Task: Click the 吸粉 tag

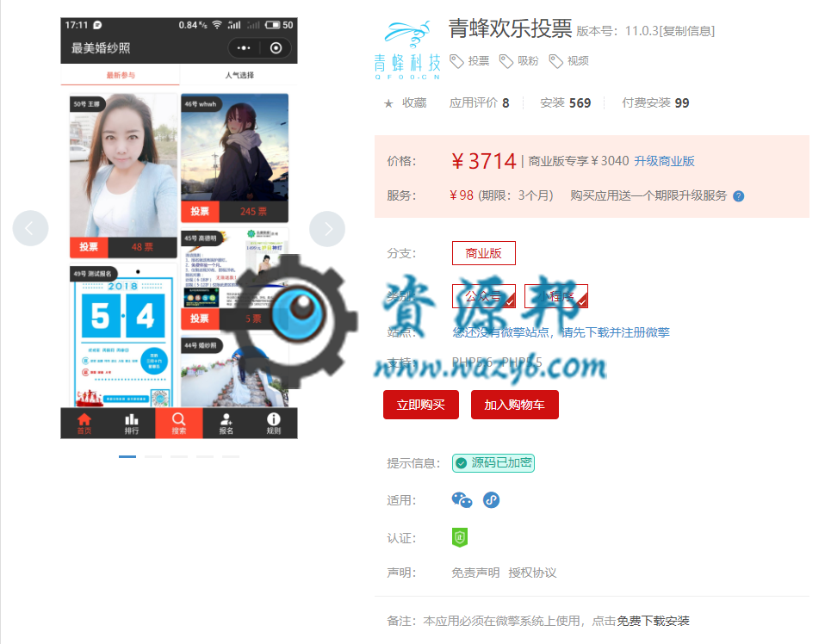Action: [x=528, y=61]
